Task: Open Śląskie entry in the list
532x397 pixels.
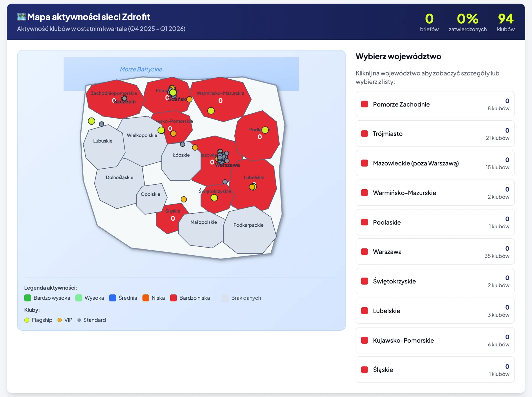Action: pos(435,370)
